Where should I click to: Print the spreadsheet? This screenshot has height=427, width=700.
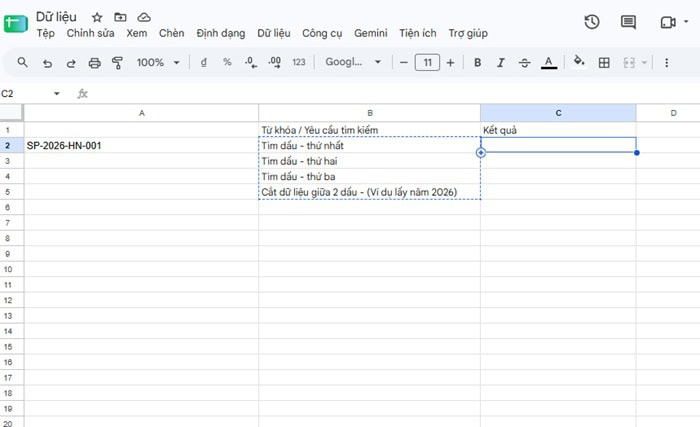click(x=94, y=63)
